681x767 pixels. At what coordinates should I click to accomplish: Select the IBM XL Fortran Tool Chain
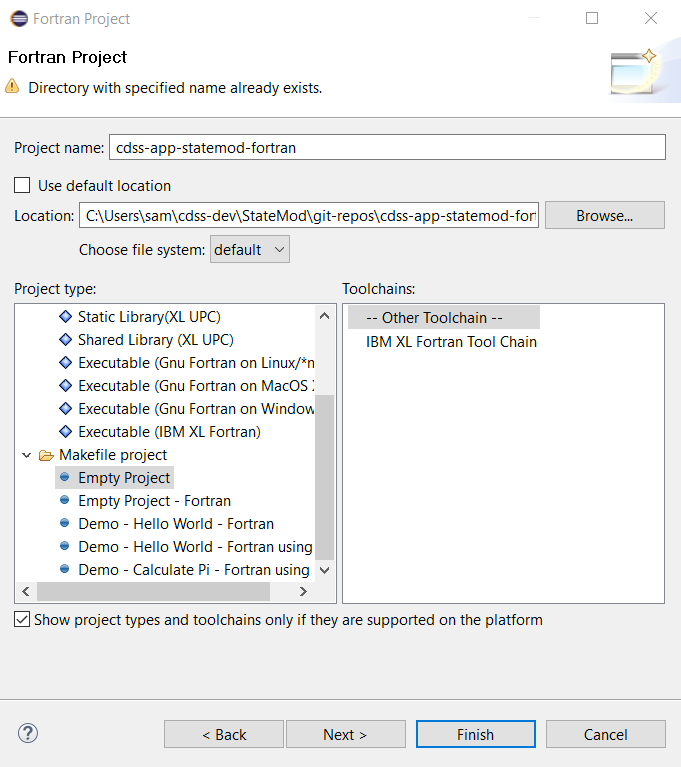451,342
